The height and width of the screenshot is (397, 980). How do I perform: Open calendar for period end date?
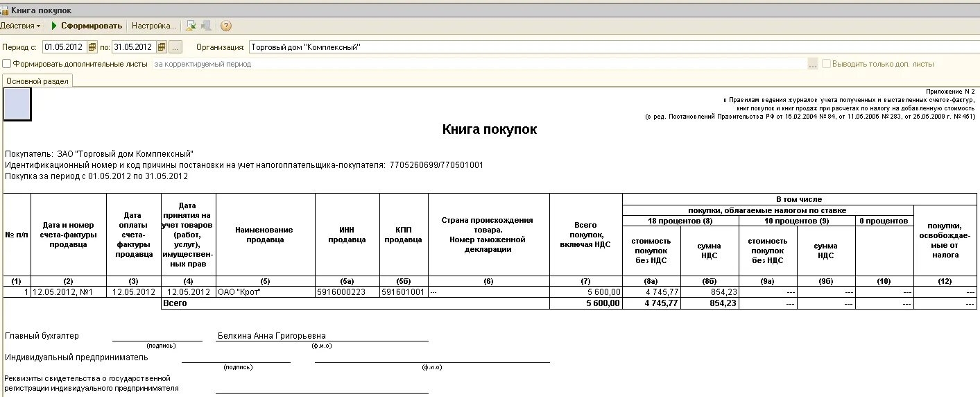tap(162, 47)
